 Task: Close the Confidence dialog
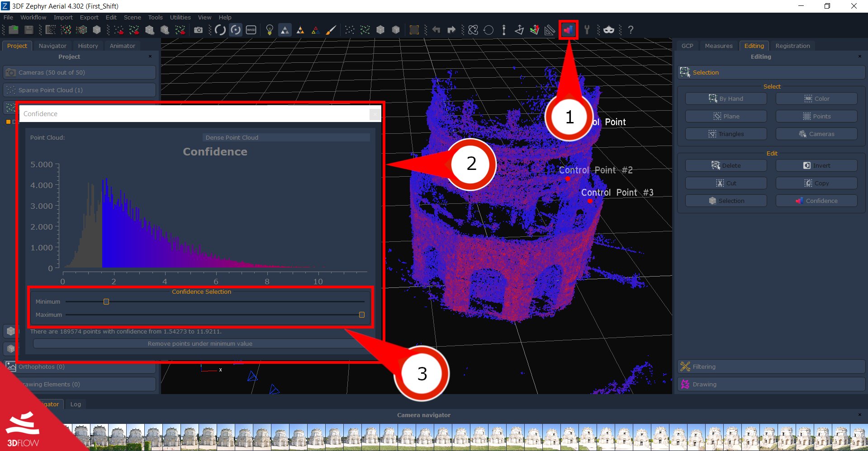(375, 114)
